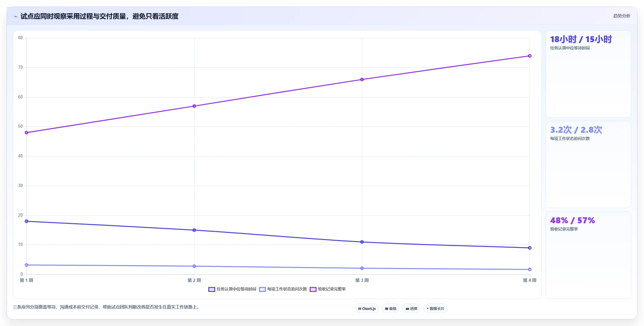Click the 第 4 周 x-axis label

(529, 280)
